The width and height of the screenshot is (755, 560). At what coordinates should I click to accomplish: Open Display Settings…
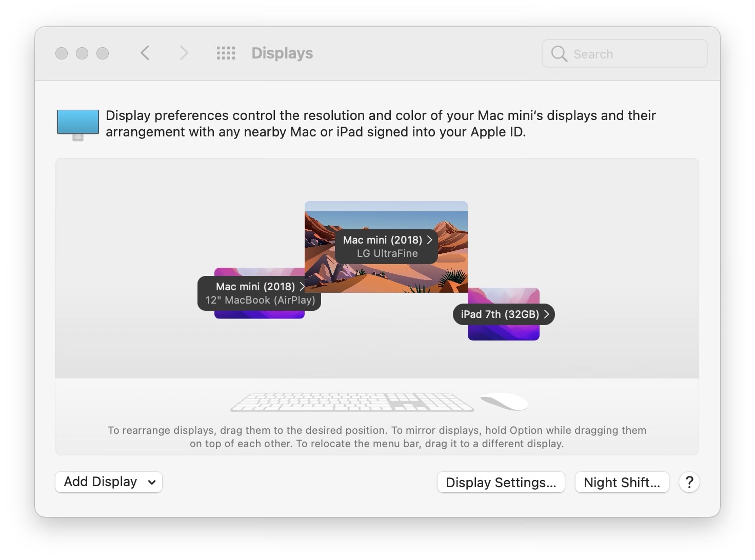501,482
